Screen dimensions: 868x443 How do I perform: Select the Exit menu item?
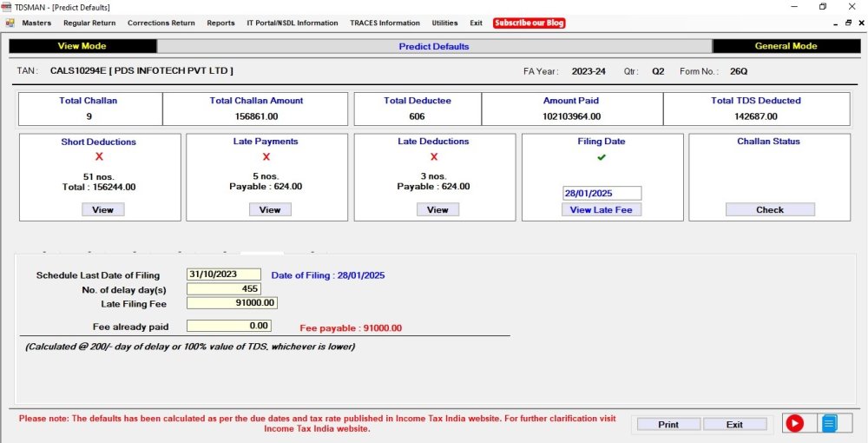coord(476,23)
